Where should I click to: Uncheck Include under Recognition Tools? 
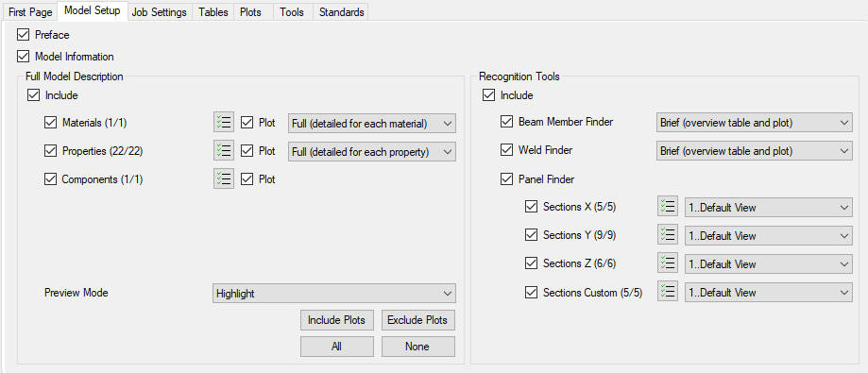(489, 95)
